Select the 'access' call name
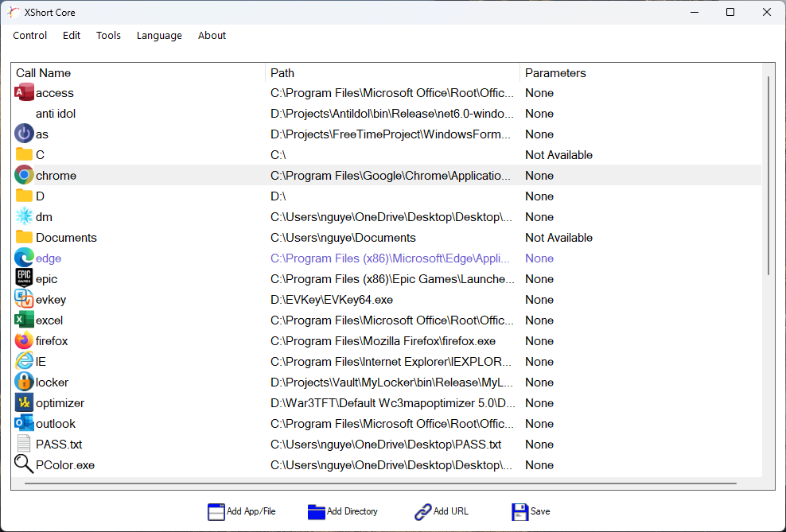 coord(55,93)
